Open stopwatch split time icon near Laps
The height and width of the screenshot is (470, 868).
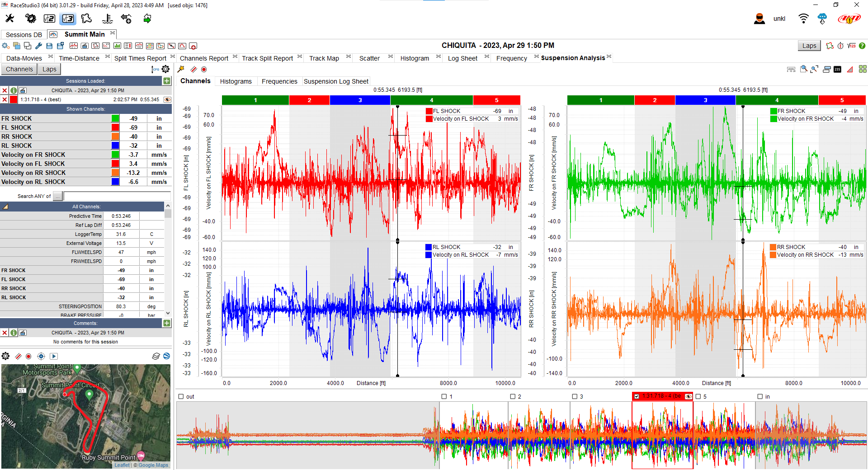pos(840,46)
